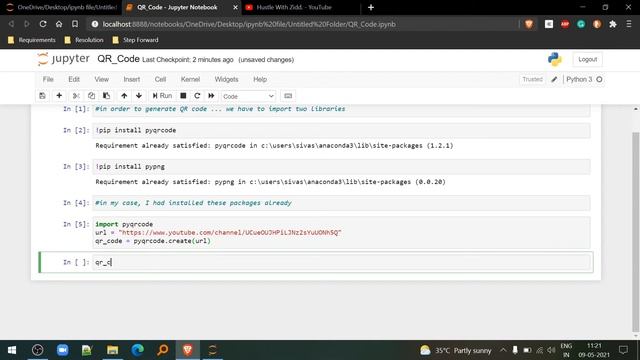Viewport: 640px width, 360px height.
Task: Open the Widgets menu
Action: (x=226, y=79)
